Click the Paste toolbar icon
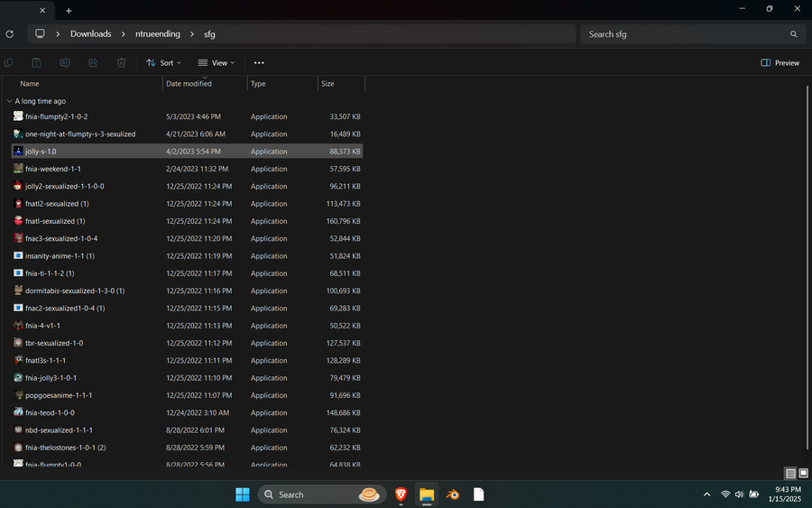 (37, 62)
